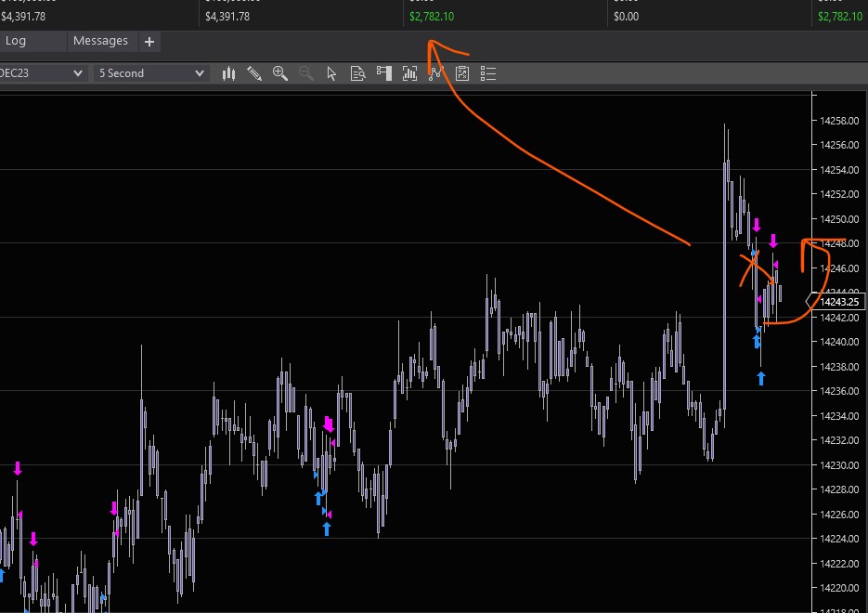Click the zoom out magnifier
The width and height of the screenshot is (868, 613).
305,73
